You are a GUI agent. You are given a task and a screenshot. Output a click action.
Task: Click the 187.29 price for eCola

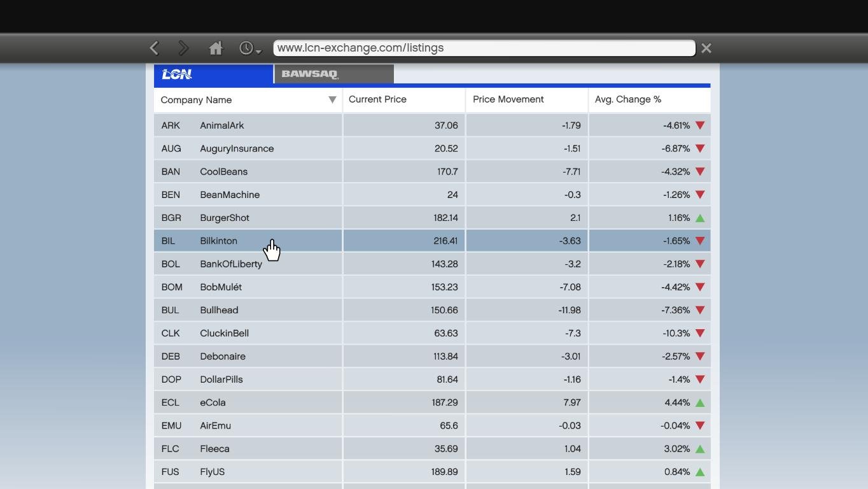(445, 402)
